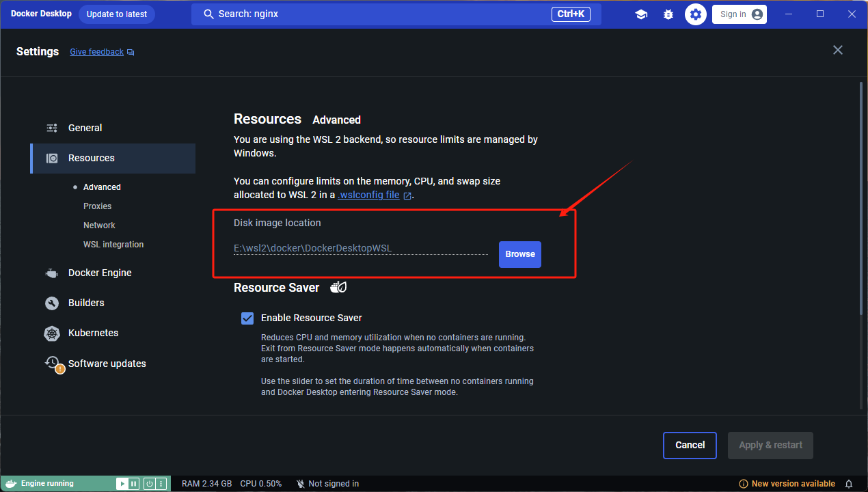The image size is (868, 492).
Task: Click Apply & restart button
Action: pos(770,445)
